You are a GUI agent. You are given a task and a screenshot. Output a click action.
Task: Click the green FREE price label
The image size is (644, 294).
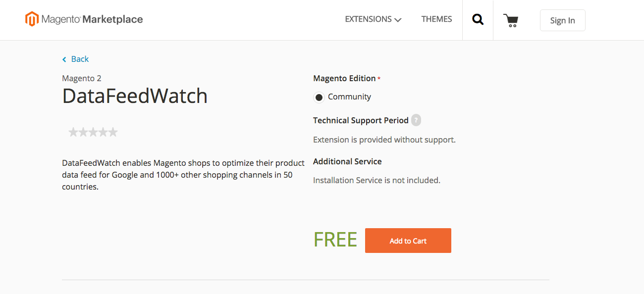tap(335, 240)
